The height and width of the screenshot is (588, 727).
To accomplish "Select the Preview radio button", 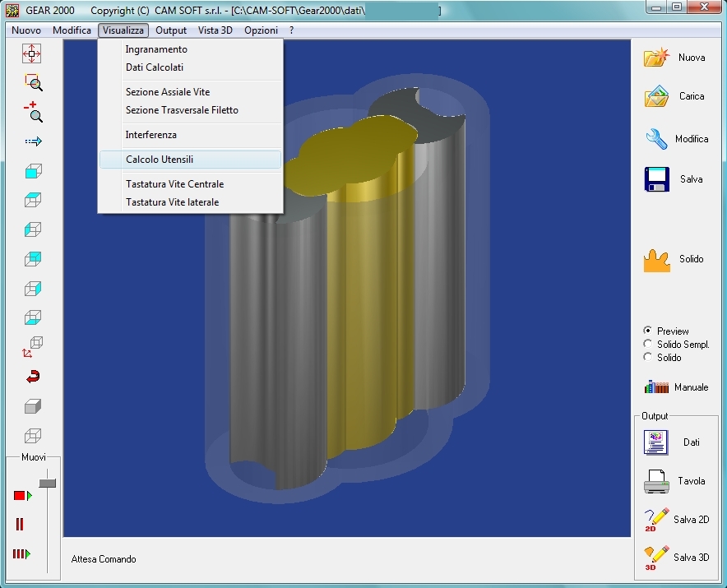I will click(648, 331).
